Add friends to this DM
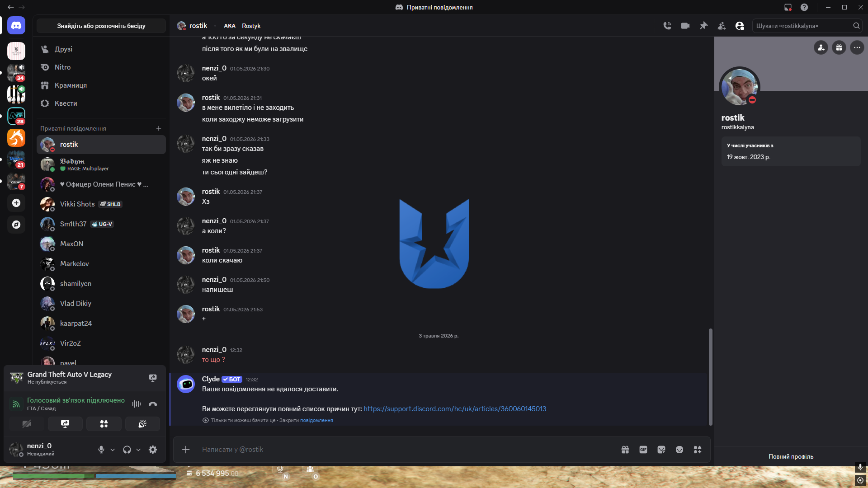The image size is (868, 488). coord(722,26)
